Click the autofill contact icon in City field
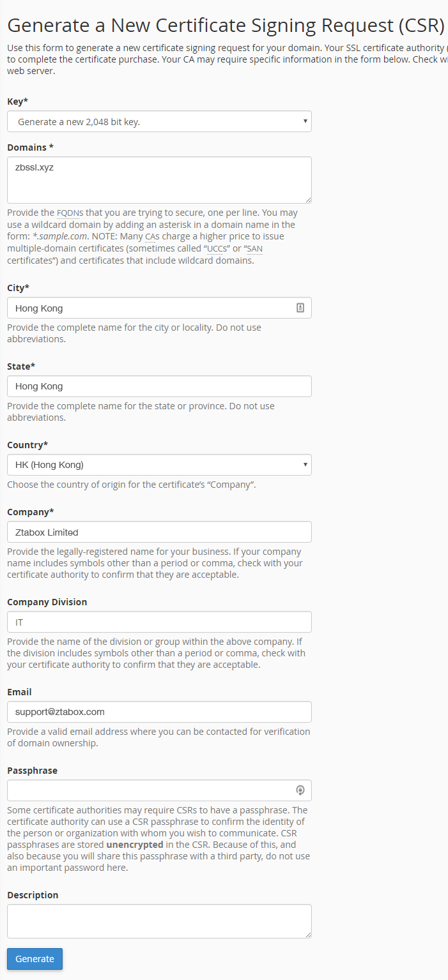The height and width of the screenshot is (980, 448). (x=300, y=308)
